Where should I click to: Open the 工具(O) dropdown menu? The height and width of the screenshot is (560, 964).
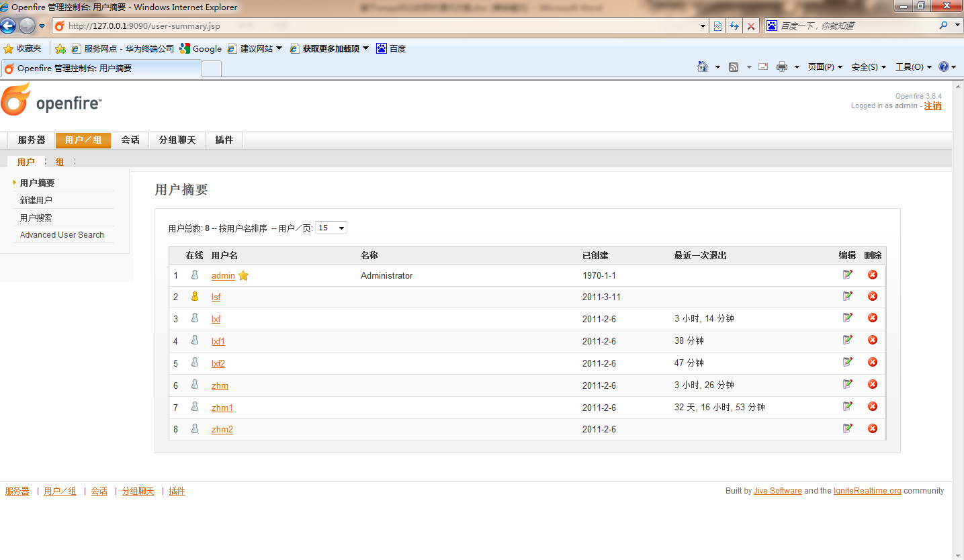[x=913, y=67]
